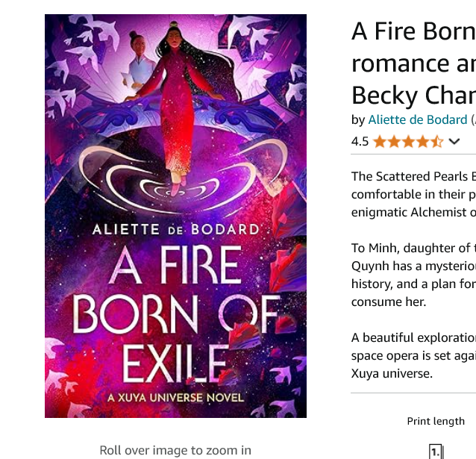
Task: Click the print length page icon
Action: (x=436, y=451)
